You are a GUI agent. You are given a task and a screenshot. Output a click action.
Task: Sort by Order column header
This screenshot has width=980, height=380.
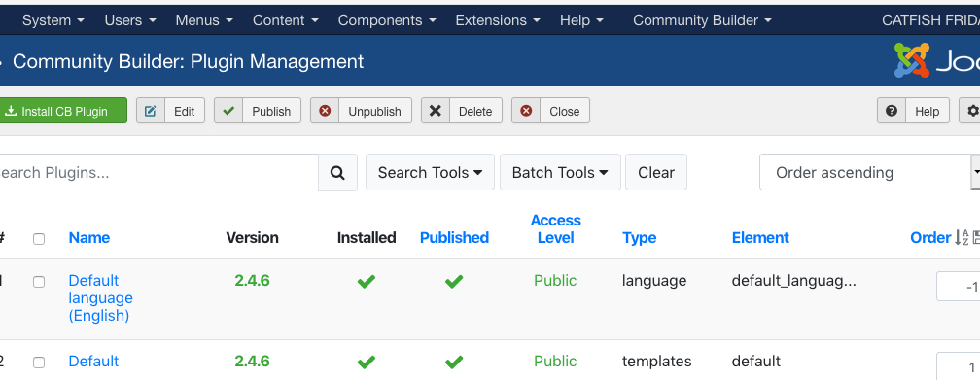click(x=930, y=237)
